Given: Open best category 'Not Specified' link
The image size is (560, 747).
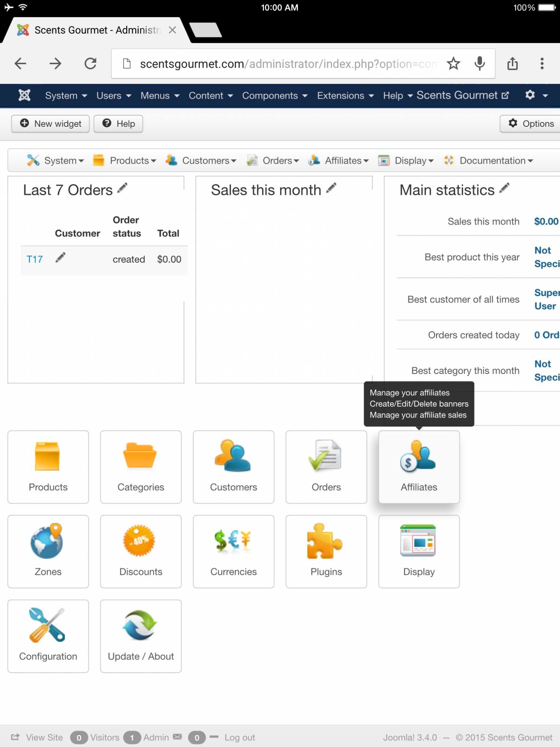Looking at the screenshot, I should coord(547,371).
